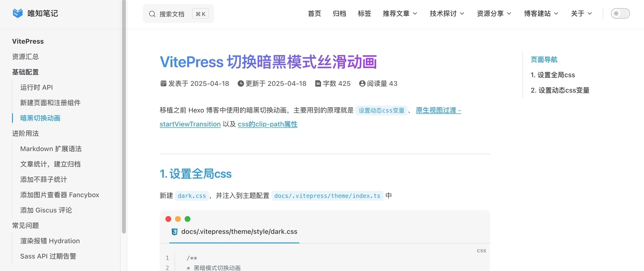
Task: Open the 归档 nav item
Action: click(x=339, y=13)
